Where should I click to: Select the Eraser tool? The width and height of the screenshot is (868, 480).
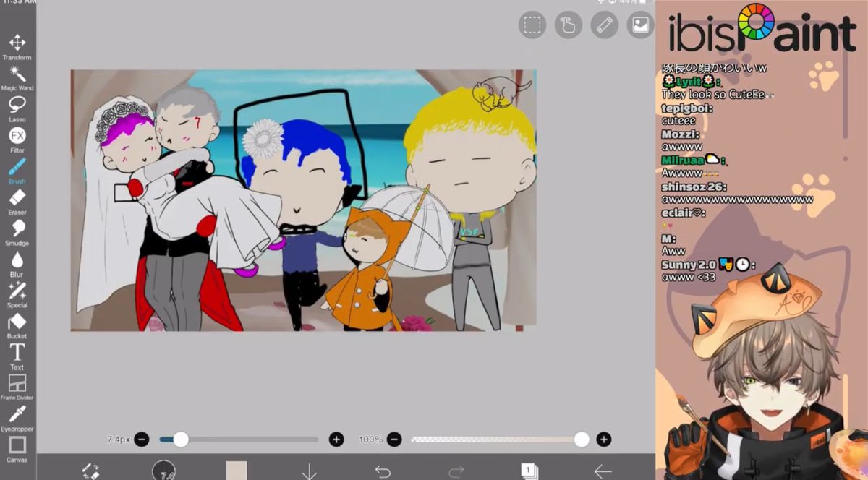click(17, 202)
